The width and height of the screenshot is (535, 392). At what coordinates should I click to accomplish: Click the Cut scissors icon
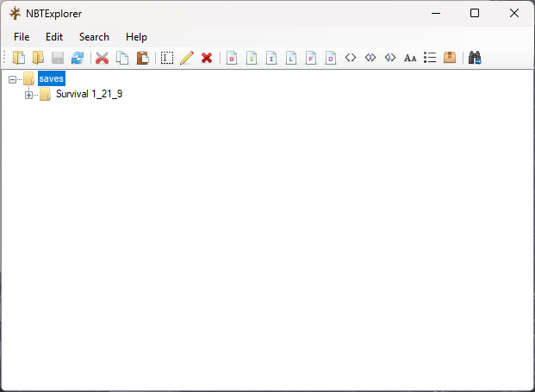(x=102, y=58)
